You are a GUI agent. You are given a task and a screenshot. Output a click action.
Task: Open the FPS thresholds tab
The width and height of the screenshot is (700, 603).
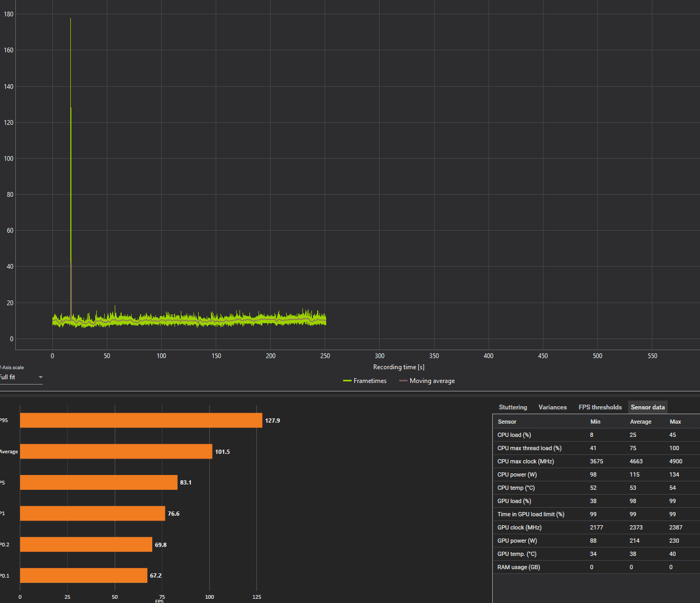tap(600, 407)
